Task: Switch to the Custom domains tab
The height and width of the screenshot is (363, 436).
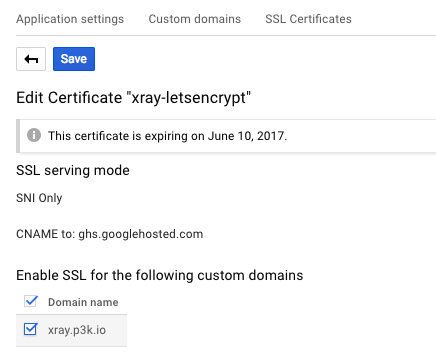Action: tap(195, 19)
